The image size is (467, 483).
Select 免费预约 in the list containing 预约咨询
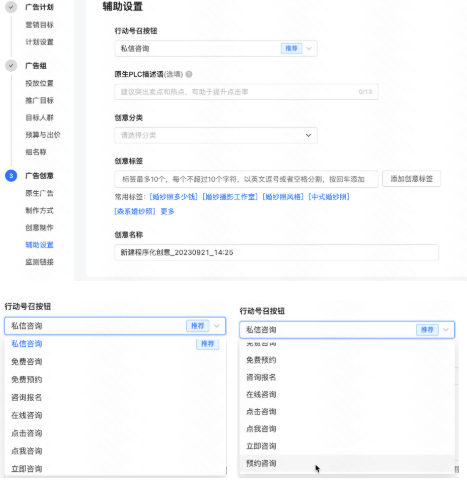click(347, 360)
